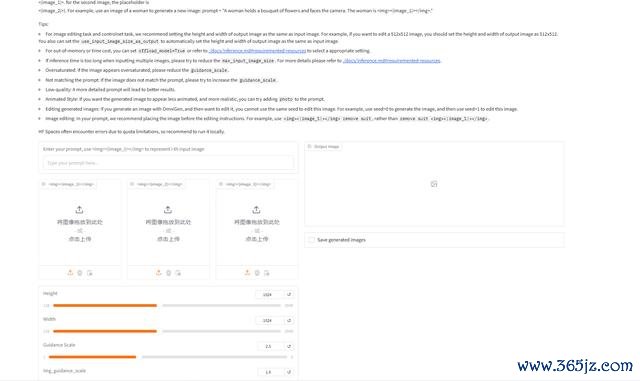Reset the img_guidance_scale to default

point(289,372)
